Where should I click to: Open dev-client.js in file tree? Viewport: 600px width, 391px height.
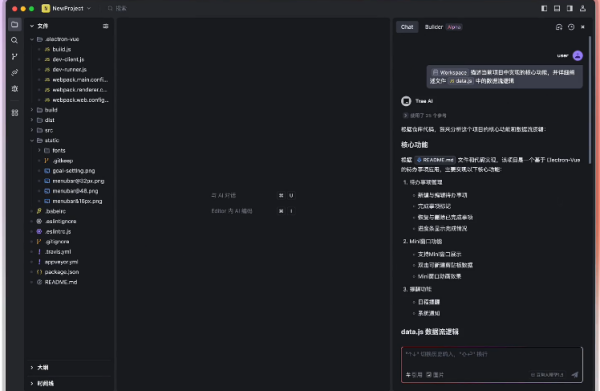[68, 60]
